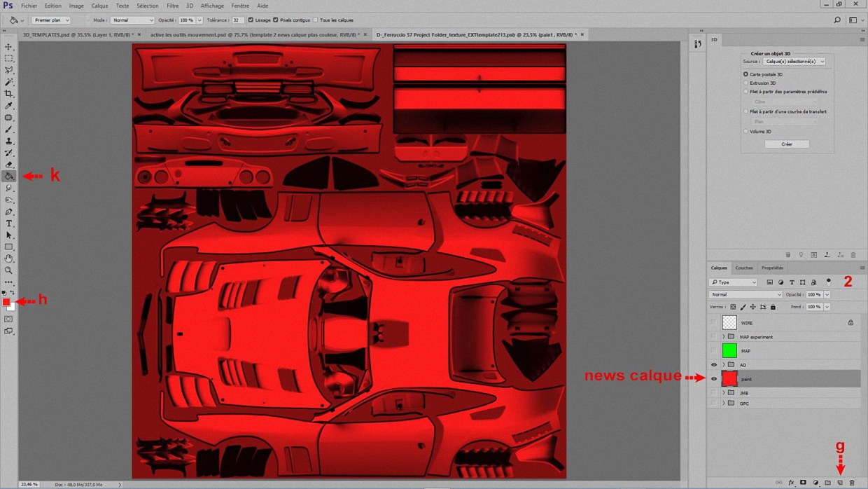The image size is (868, 489).
Task: Open the Filtre menu
Action: 172,6
